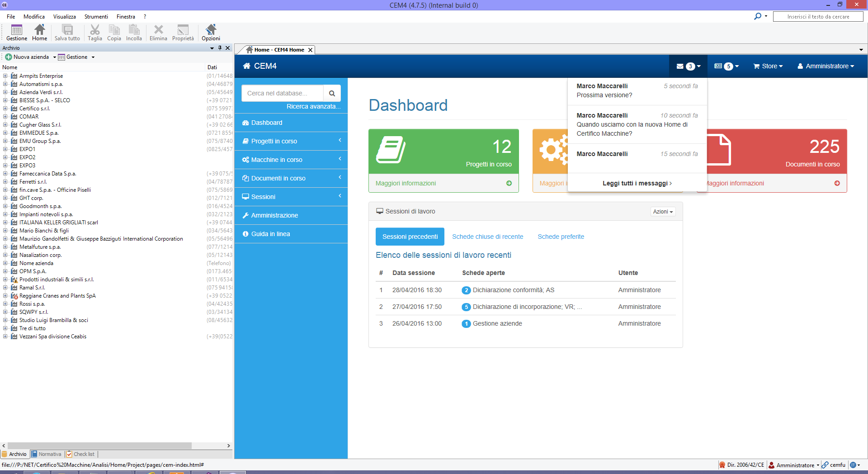
Task: Click Ricerca avanzata link
Action: point(313,106)
